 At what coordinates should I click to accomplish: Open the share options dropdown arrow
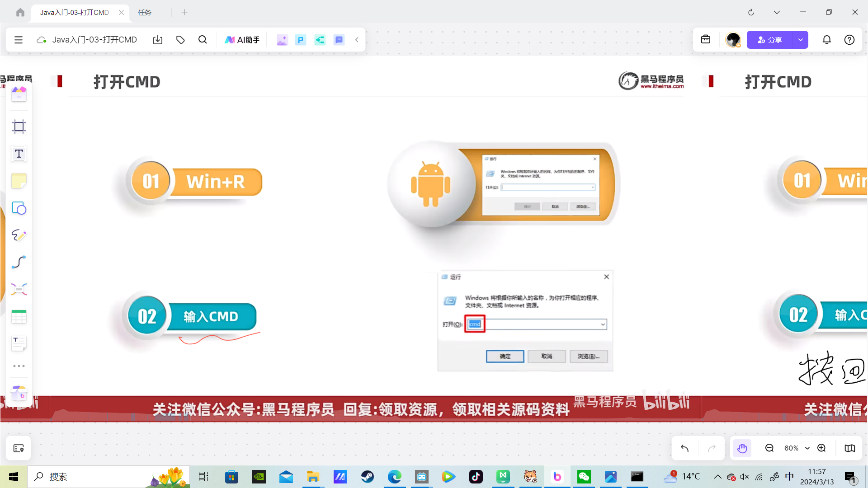[x=800, y=40]
